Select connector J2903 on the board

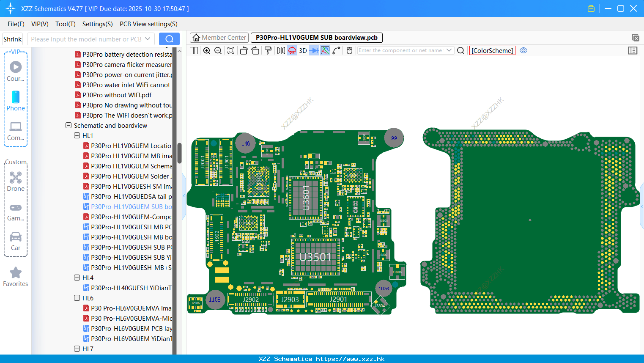pos(290,299)
